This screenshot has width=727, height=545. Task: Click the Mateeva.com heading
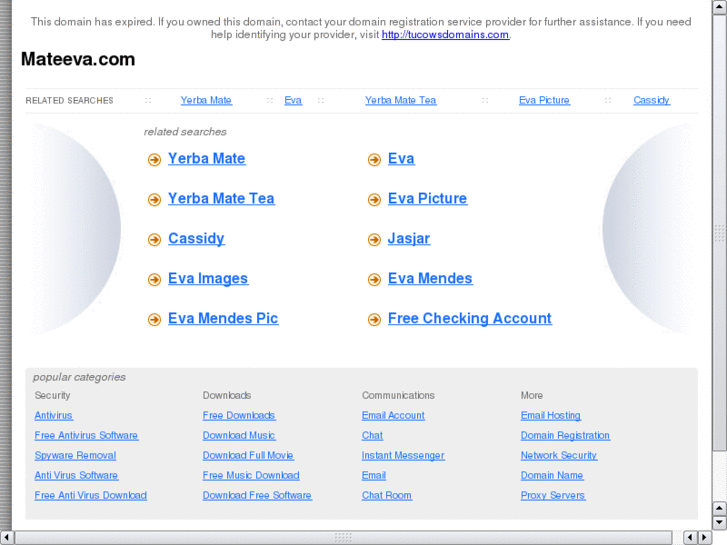click(78, 59)
